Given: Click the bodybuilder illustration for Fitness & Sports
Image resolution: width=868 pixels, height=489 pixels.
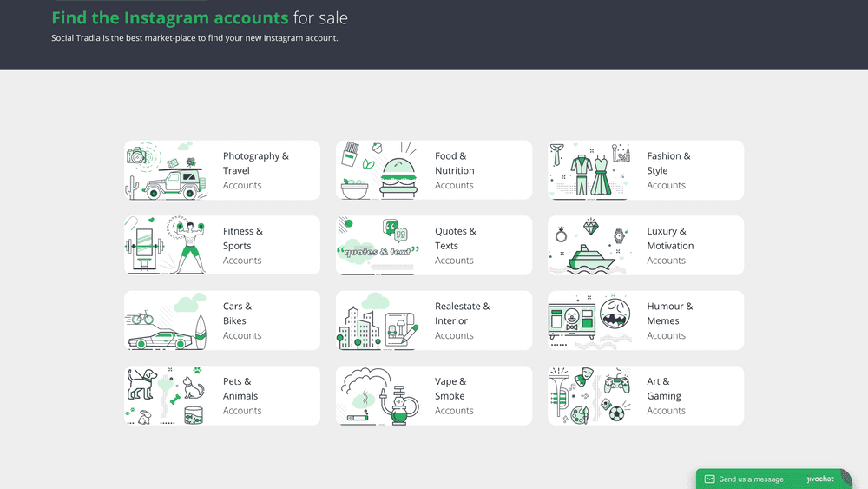Looking at the screenshot, I should 167,246.
